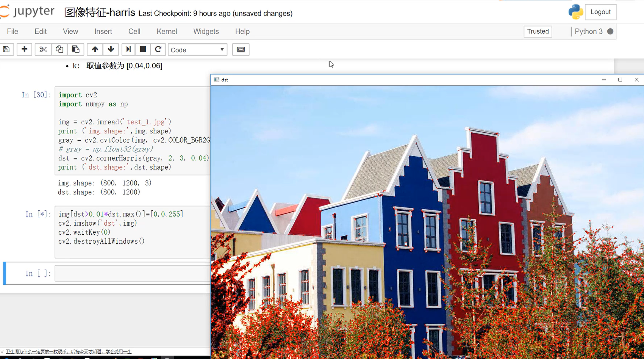This screenshot has width=644, height=359.
Task: Open the Help menu
Action: [242, 31]
